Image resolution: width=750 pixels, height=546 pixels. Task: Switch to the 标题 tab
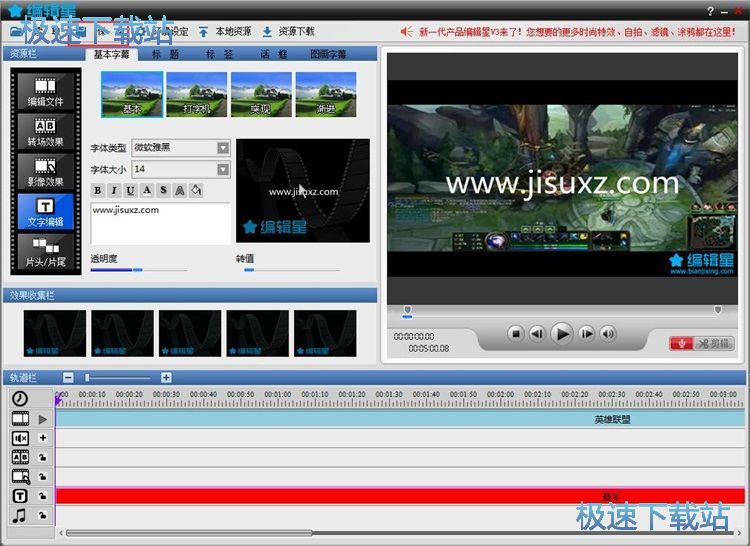pyautogui.click(x=165, y=54)
